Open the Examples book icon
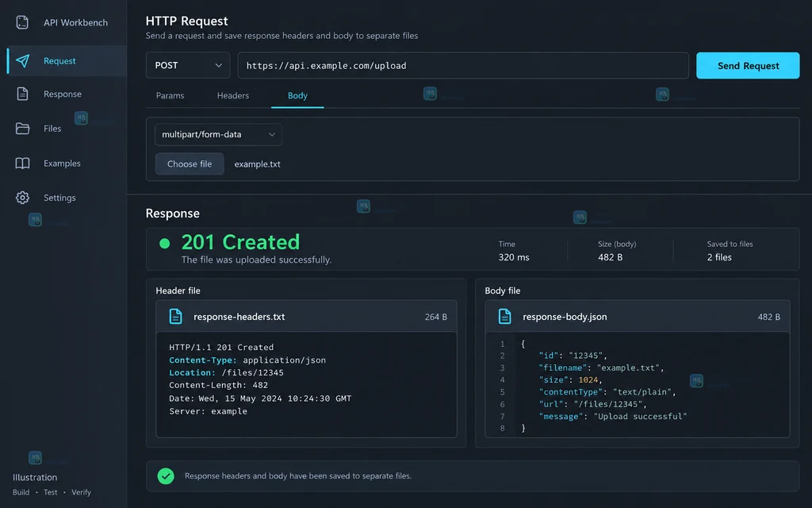 click(x=22, y=164)
